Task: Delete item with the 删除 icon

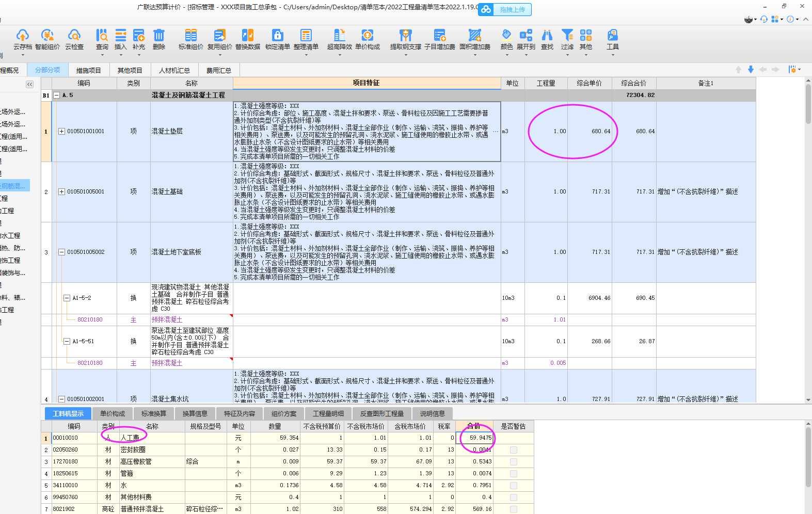Action: click(159, 39)
